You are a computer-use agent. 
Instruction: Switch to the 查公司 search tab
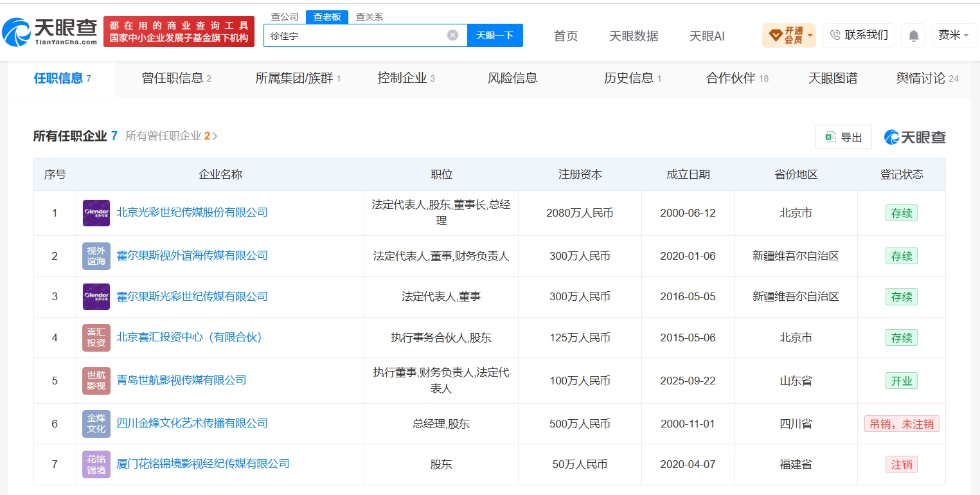285,17
